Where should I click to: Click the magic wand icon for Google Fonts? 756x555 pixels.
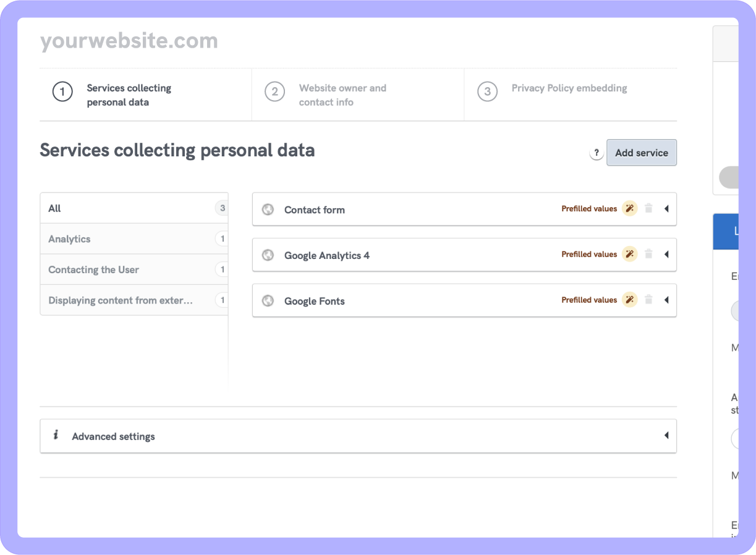point(629,300)
